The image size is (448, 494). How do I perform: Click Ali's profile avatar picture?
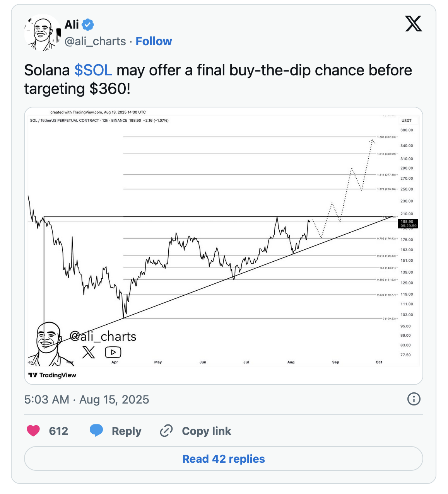(x=42, y=32)
